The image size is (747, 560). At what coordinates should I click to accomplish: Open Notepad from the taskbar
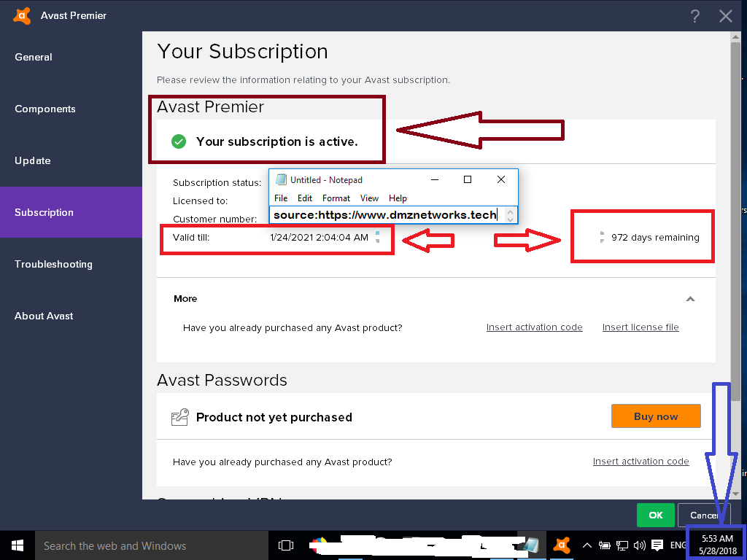click(x=530, y=545)
